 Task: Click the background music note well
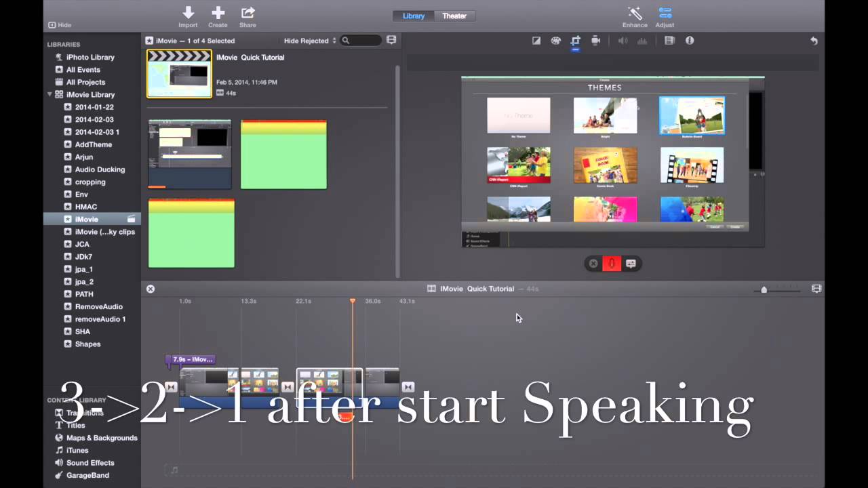(174, 470)
